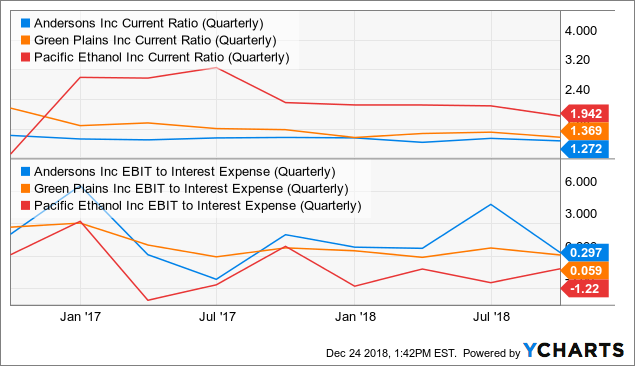Select 'Green Plains Inc Current Ratio (Quarterly)' legend text

(155, 40)
